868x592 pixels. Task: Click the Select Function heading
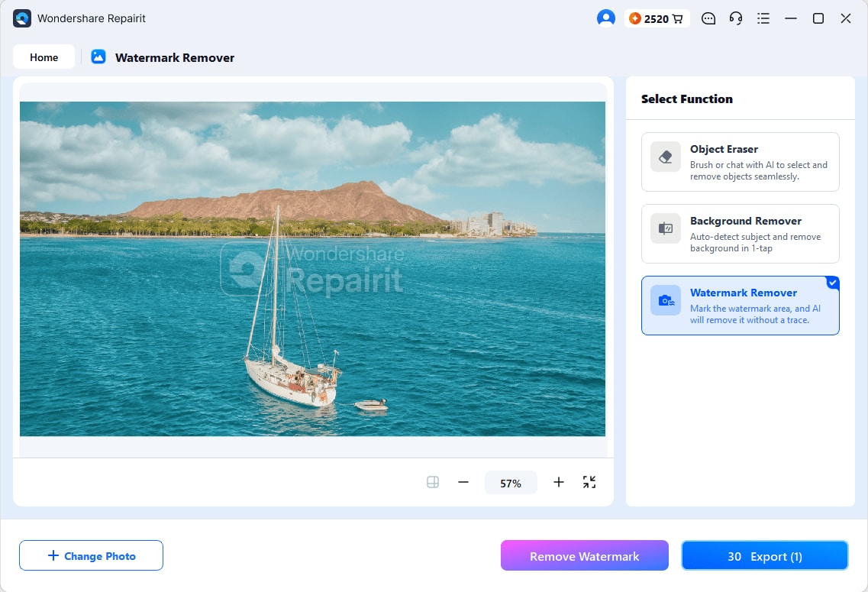point(686,99)
